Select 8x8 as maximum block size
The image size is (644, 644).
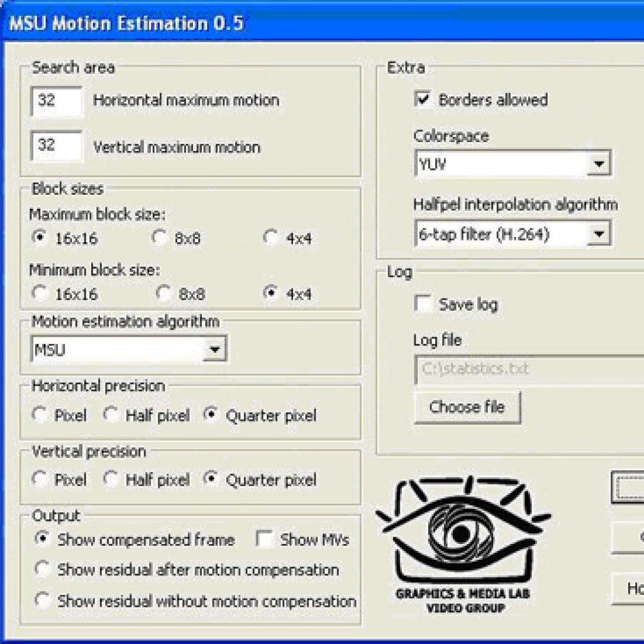pyautogui.click(x=159, y=237)
